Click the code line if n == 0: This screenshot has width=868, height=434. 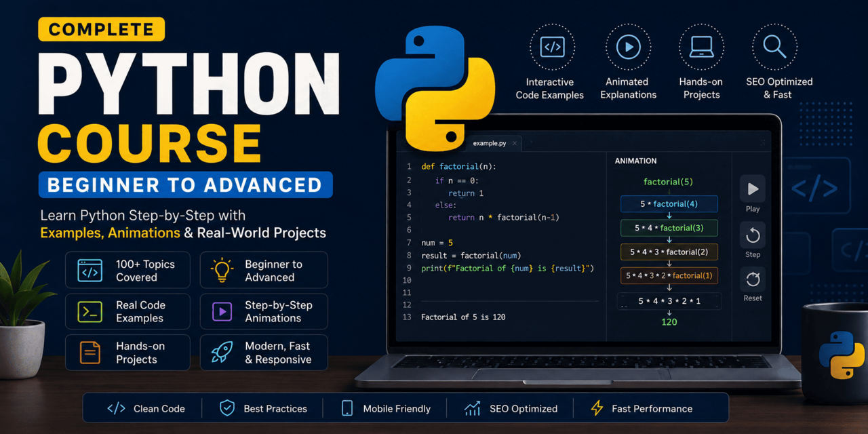click(x=456, y=180)
